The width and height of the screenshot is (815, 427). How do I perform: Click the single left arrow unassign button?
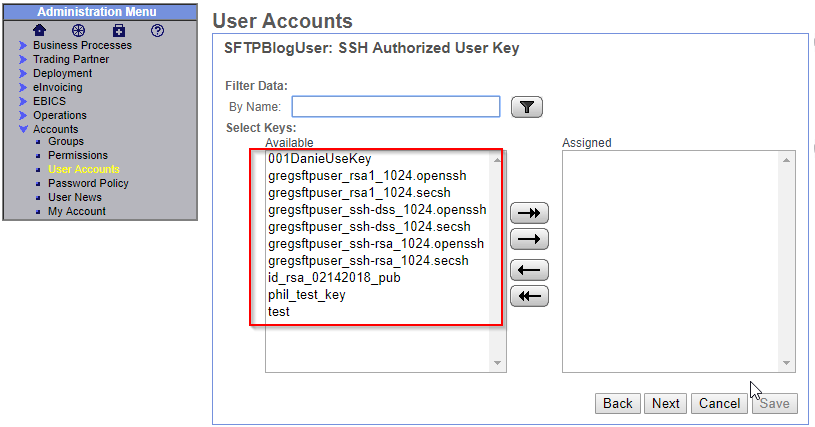pyautogui.click(x=529, y=269)
